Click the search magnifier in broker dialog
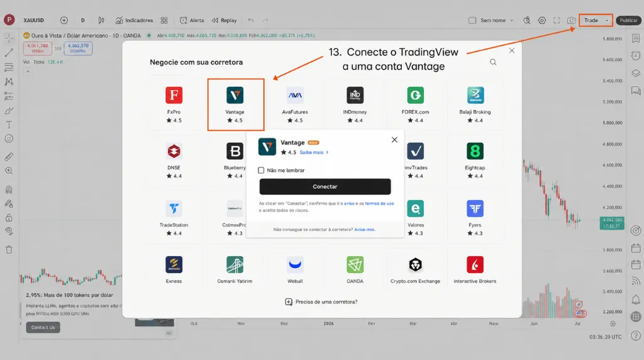 coord(493,62)
